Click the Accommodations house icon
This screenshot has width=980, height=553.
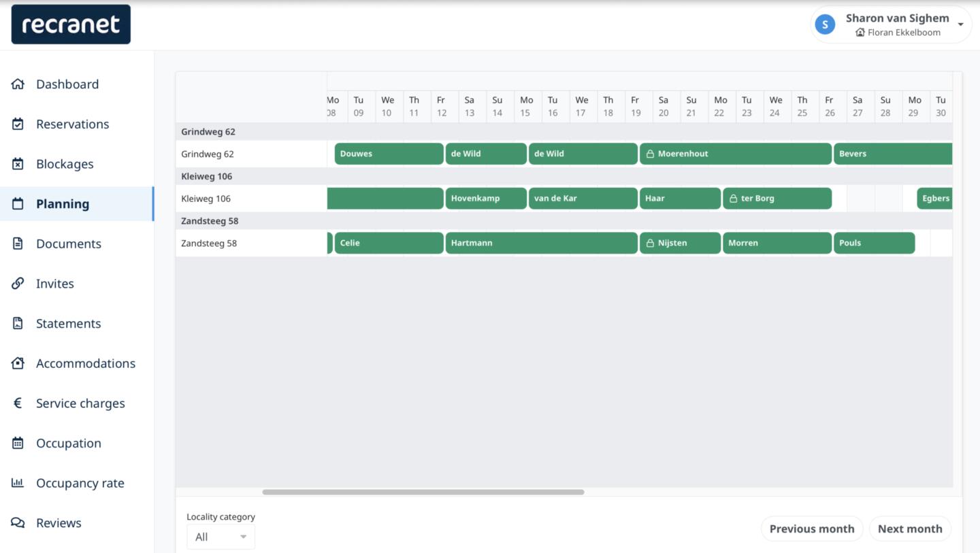pos(18,363)
